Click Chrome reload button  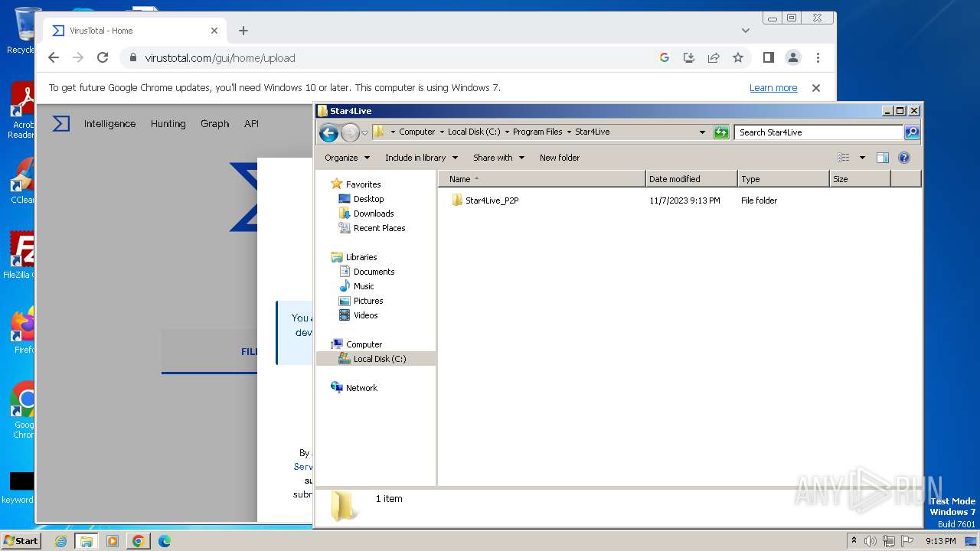point(103,57)
